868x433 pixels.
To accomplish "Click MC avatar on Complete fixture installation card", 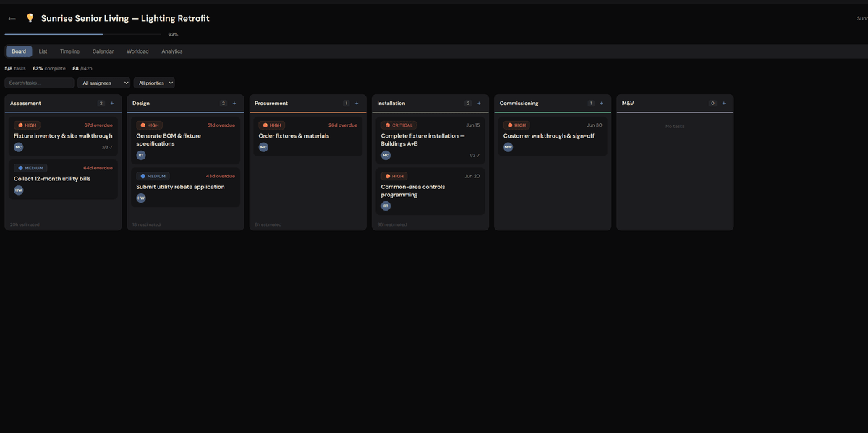I will coord(386,155).
